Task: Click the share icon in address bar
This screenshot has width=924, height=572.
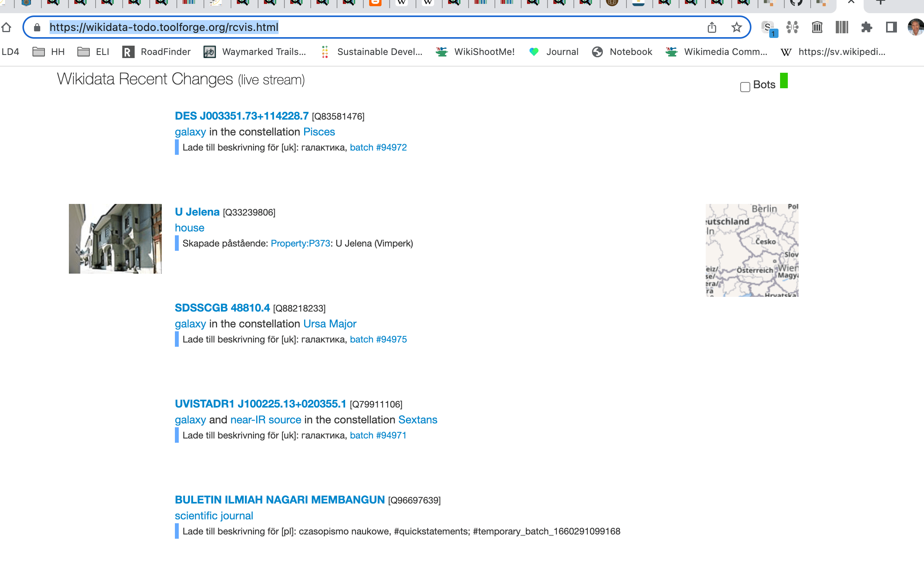Action: tap(712, 27)
